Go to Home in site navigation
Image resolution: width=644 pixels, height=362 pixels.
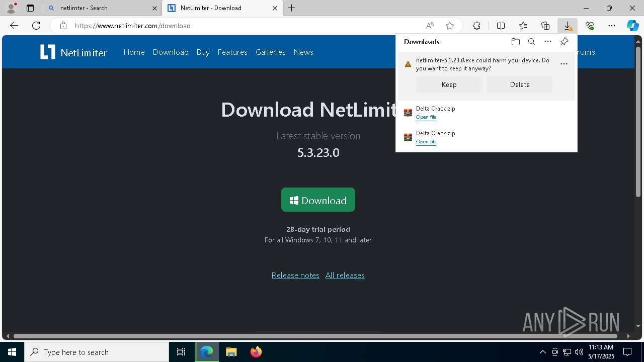[x=134, y=52]
